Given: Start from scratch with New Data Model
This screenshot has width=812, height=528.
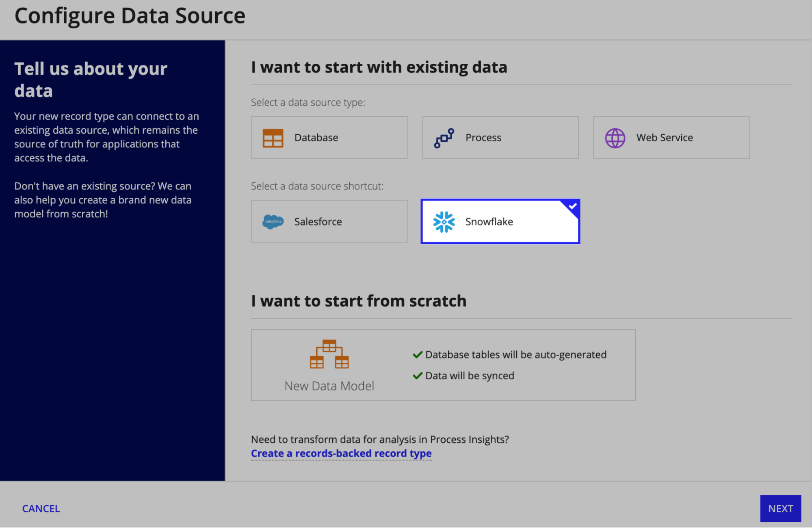Looking at the screenshot, I should (443, 365).
